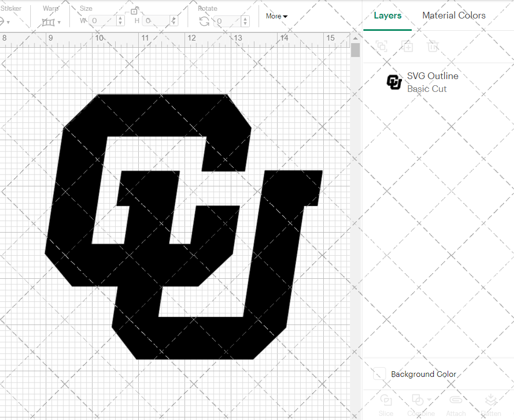Click the Background Color swatch
514x420 pixels.
coord(379,373)
